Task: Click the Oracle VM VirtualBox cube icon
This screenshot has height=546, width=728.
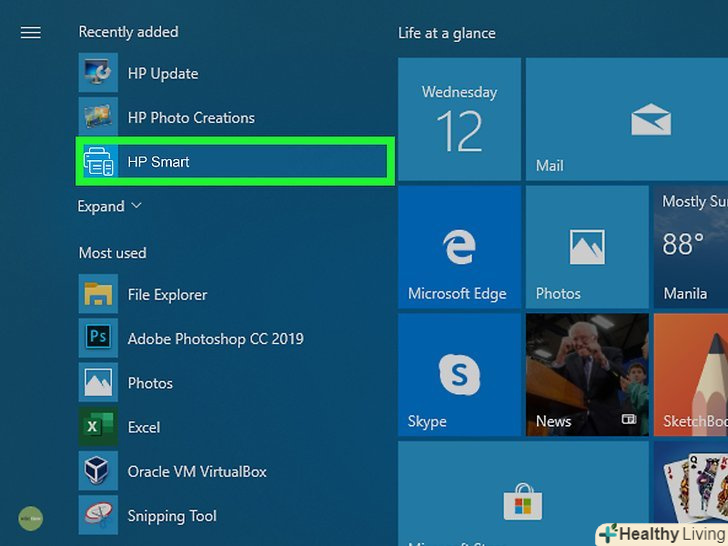Action: [98, 470]
